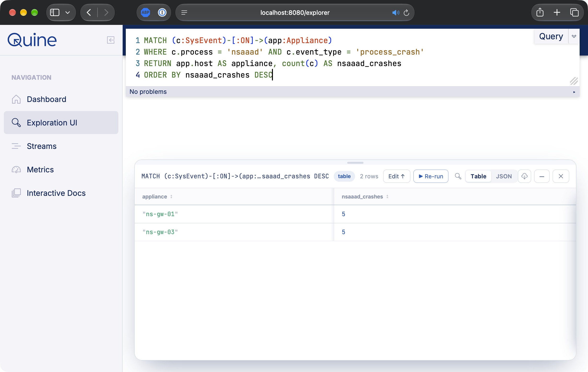Viewport: 588px width, 372px height.
Task: Open the Safari sidebar dropdown chevron
Action: click(x=68, y=12)
